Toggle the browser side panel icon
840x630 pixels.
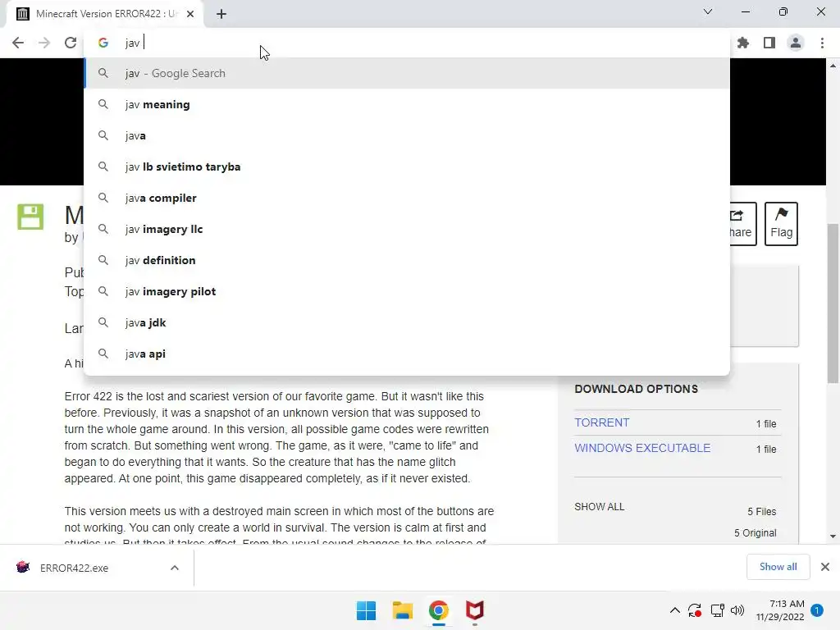point(769,43)
